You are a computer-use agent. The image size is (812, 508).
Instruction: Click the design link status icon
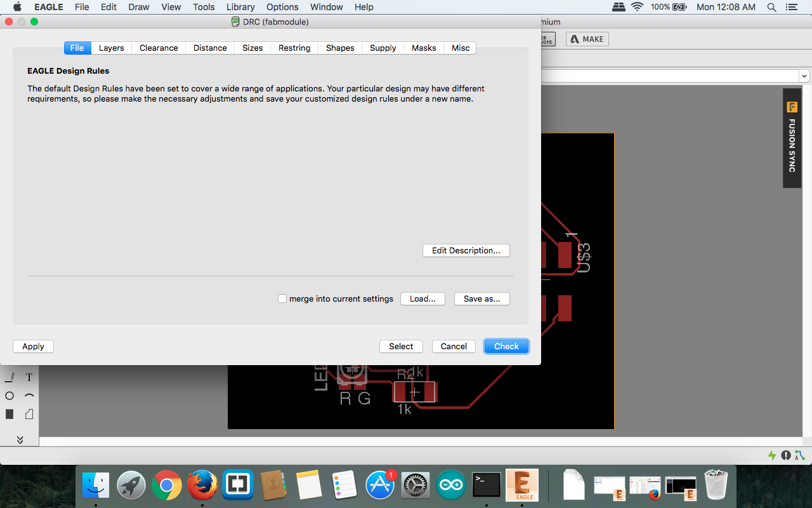[800, 455]
